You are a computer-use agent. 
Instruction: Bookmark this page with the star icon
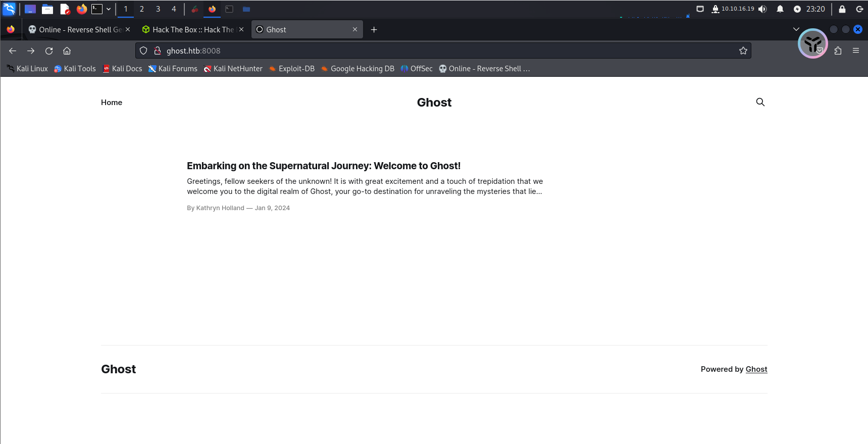pyautogui.click(x=743, y=51)
